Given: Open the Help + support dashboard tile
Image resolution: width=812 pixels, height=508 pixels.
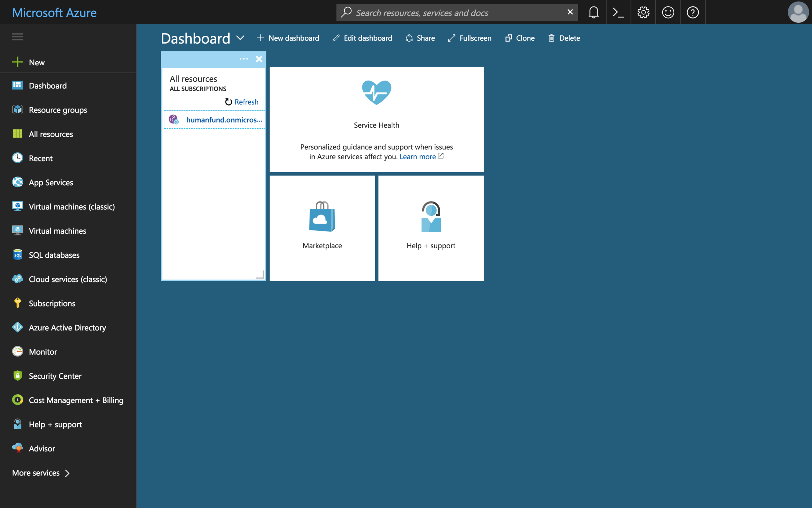Looking at the screenshot, I should (431, 228).
